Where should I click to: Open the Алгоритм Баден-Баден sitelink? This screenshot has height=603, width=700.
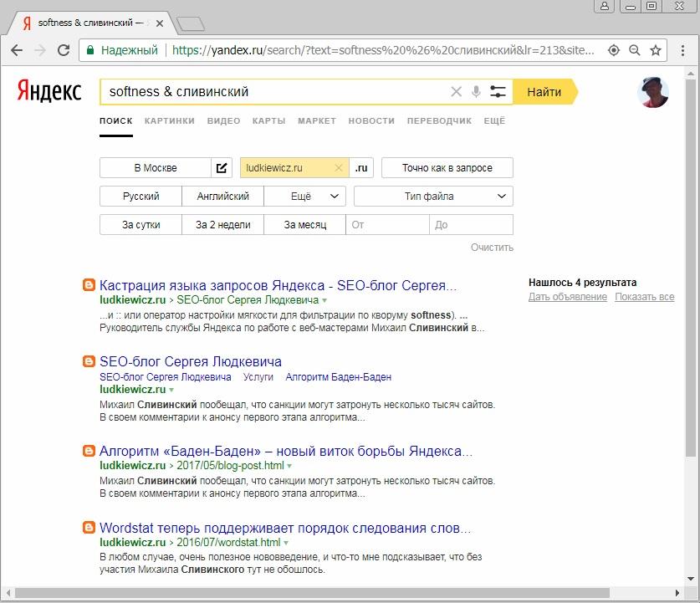pos(339,377)
